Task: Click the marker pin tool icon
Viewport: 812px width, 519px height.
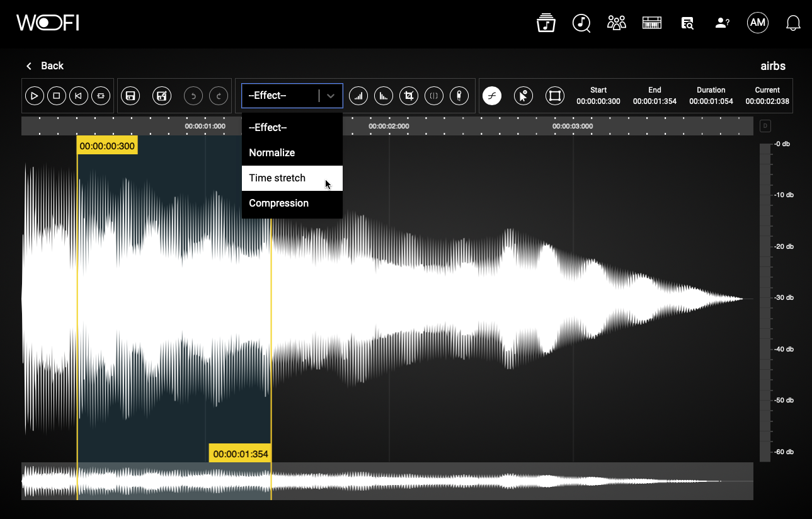Action: pos(459,96)
